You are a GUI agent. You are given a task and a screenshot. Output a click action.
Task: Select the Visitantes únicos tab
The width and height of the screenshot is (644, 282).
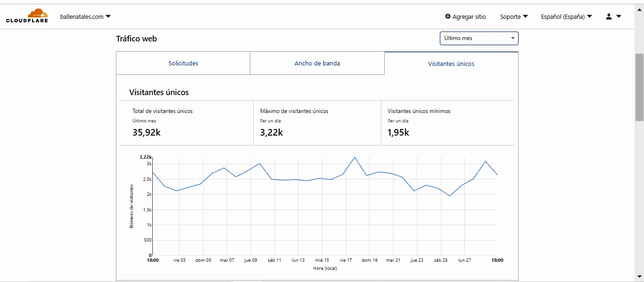point(451,64)
